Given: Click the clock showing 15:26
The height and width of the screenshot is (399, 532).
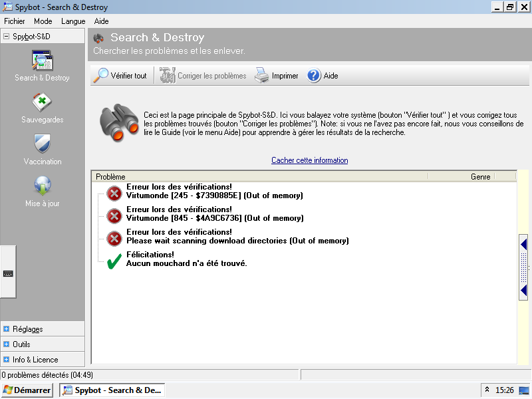Looking at the screenshot, I should [505, 390].
